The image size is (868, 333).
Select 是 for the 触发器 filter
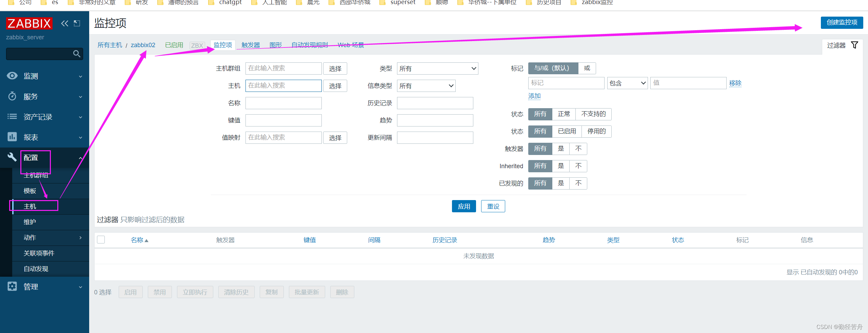pos(561,149)
